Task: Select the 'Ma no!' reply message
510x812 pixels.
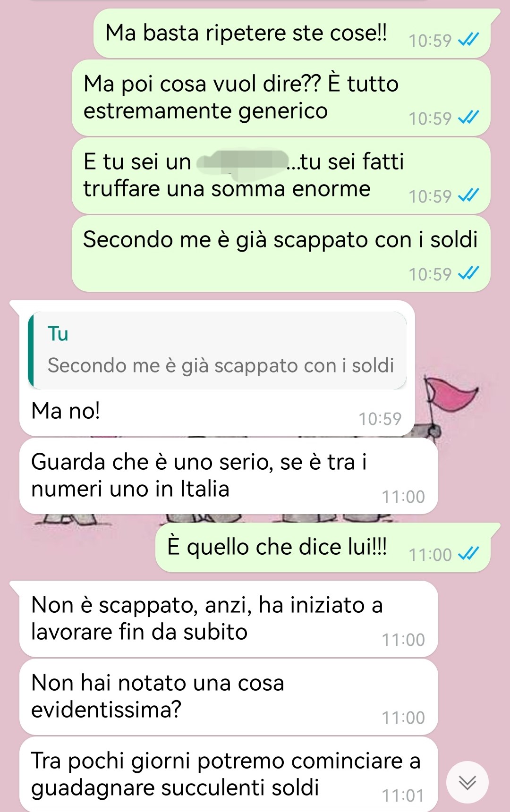Action: (x=217, y=368)
